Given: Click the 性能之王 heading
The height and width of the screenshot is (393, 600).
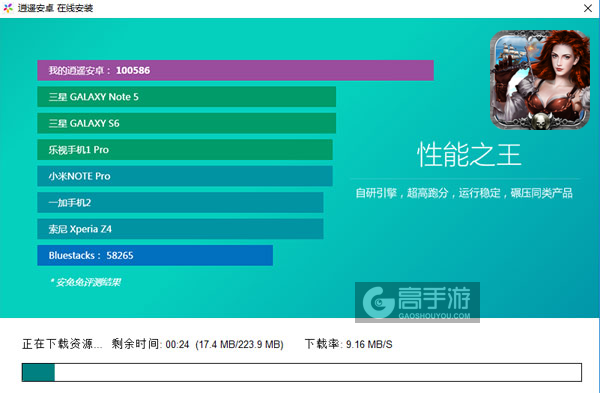Looking at the screenshot, I should coord(469,155).
